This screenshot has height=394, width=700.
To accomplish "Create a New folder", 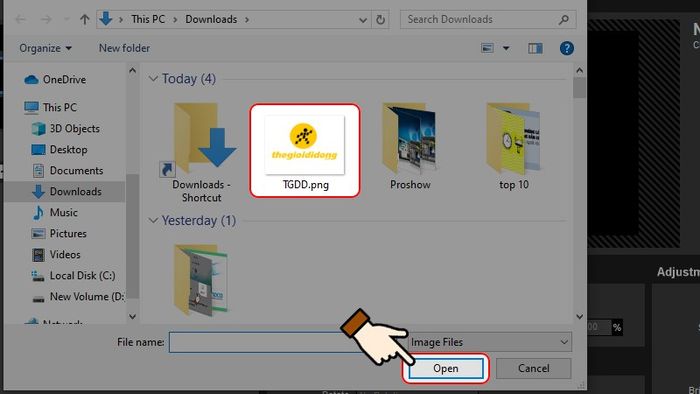I will (124, 48).
